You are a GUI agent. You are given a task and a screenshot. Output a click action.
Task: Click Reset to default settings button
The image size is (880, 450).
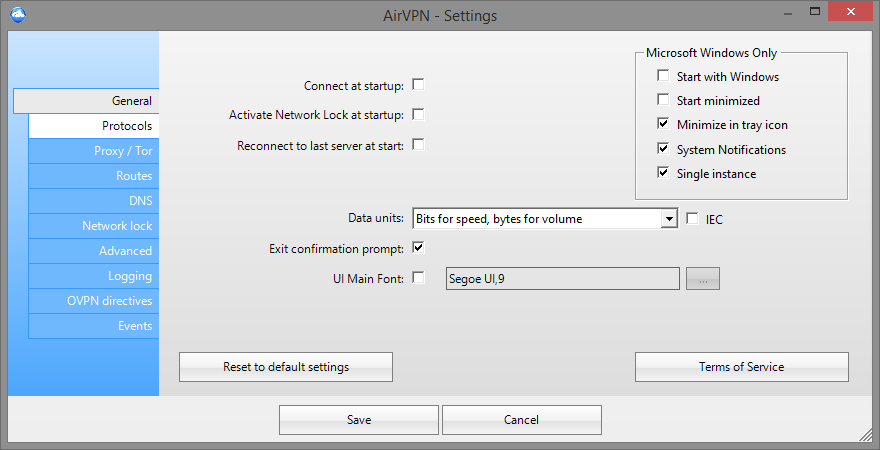(286, 367)
